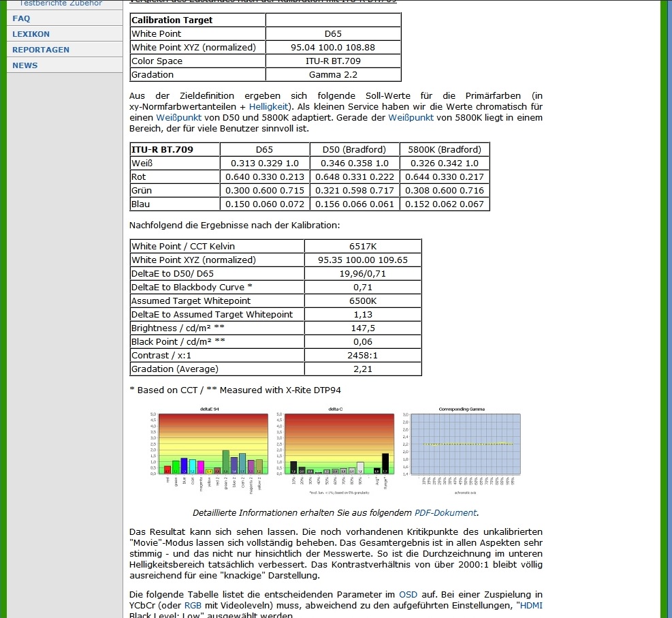The width and height of the screenshot is (672, 618).
Task: Open the FAQ sidebar menu item
Action: pos(21,18)
